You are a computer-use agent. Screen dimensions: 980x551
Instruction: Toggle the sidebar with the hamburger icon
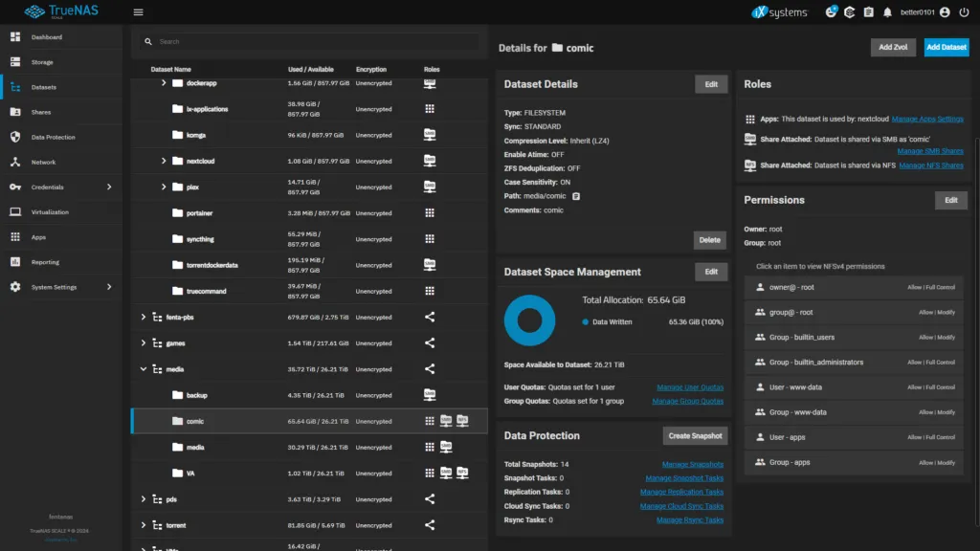[138, 12]
